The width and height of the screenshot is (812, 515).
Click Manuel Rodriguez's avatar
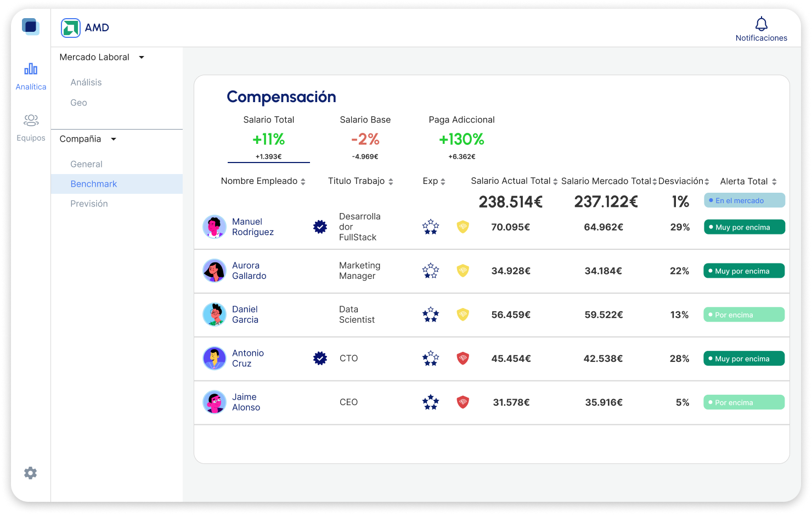[215, 227]
